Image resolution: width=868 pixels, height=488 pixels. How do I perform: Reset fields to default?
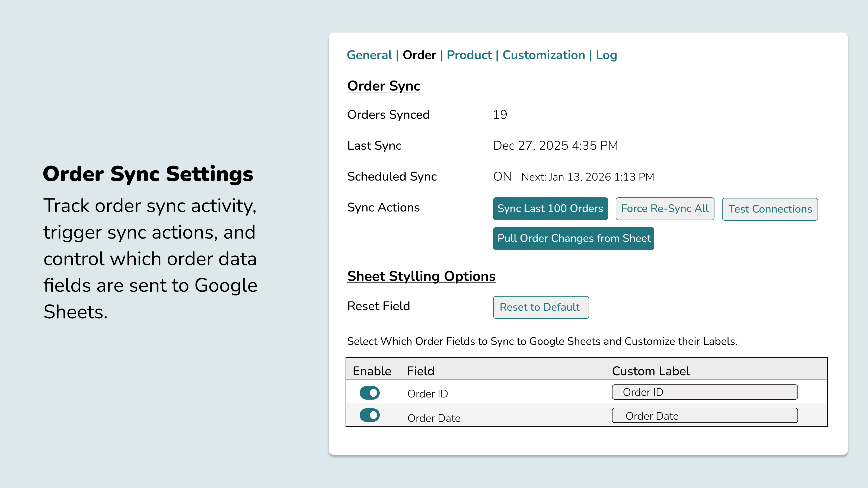(x=541, y=307)
